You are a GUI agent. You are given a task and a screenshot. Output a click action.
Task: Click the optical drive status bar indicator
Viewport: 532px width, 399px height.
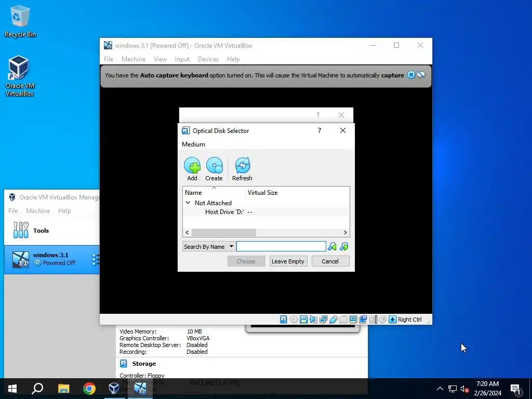point(294,320)
